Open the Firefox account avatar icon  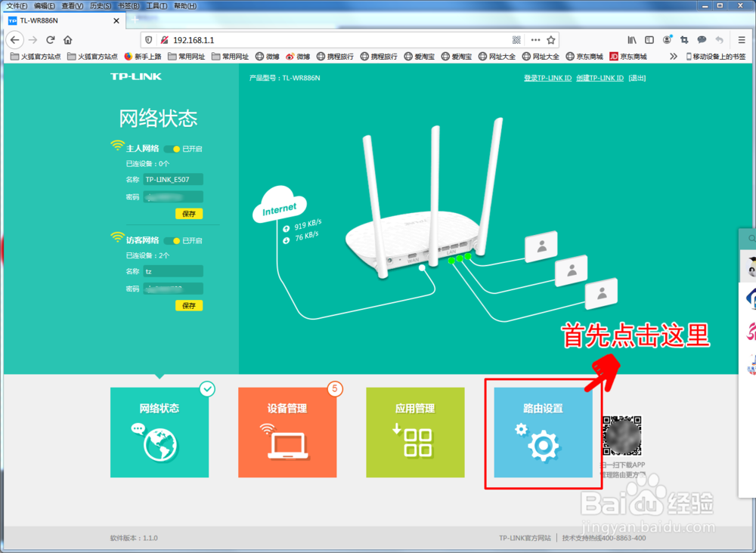pos(668,40)
